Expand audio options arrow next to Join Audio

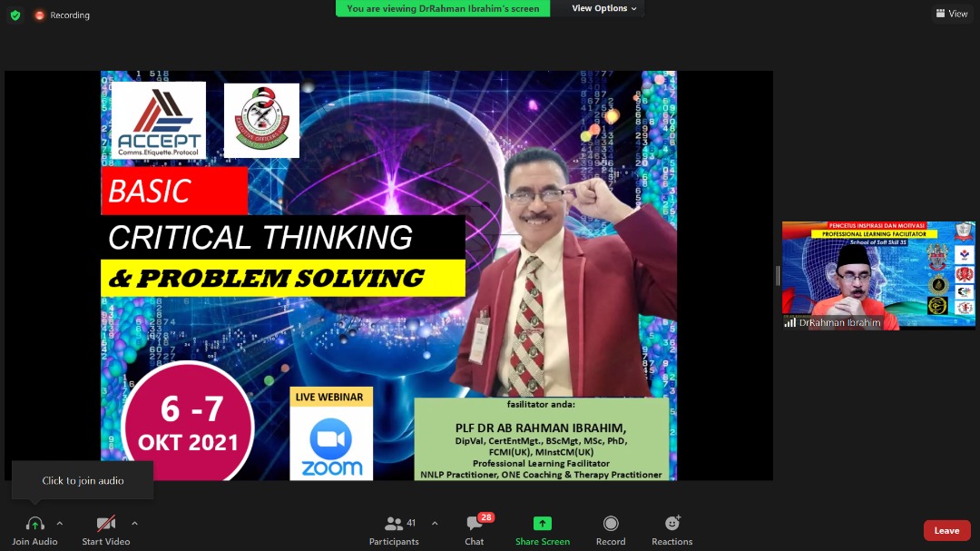[60, 523]
